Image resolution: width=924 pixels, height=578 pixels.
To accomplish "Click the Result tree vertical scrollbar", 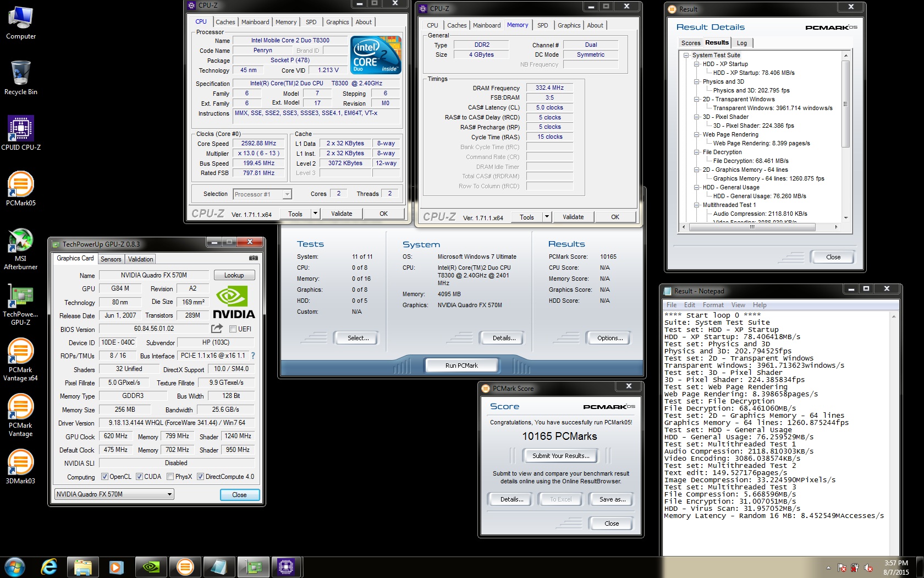I will (x=845, y=137).
